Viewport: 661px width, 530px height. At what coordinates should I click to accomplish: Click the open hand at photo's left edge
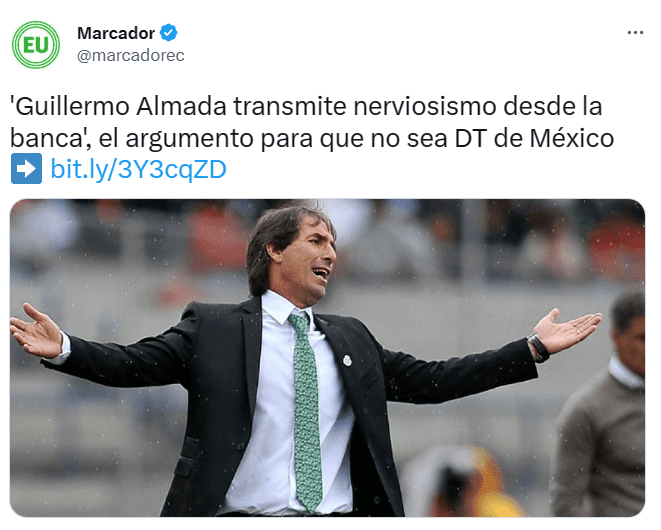click(36, 331)
